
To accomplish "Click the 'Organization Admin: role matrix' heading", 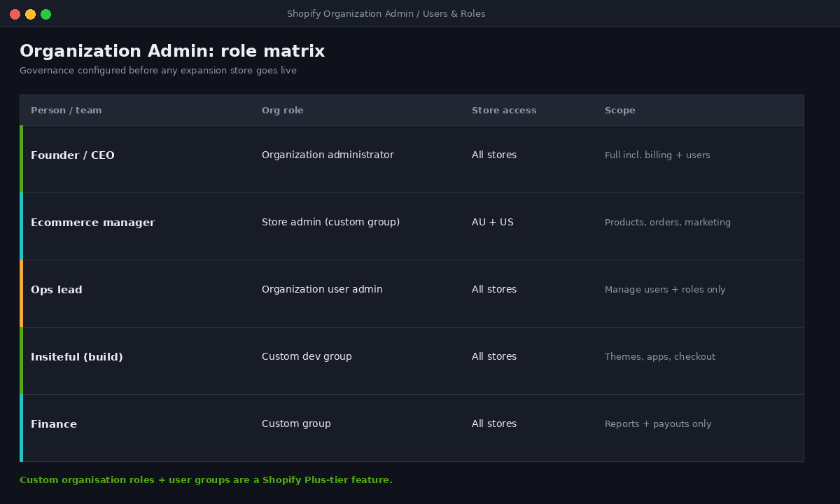I will 172,51.
